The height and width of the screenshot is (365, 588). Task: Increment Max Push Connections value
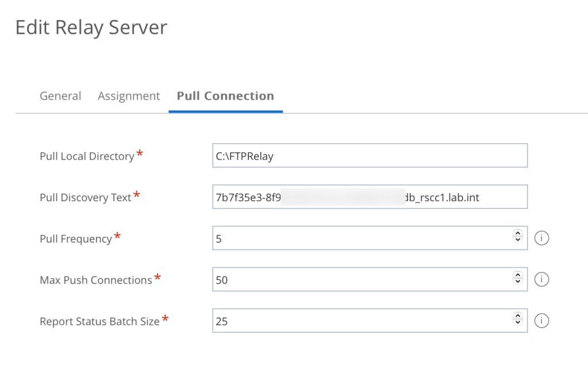[518, 276]
